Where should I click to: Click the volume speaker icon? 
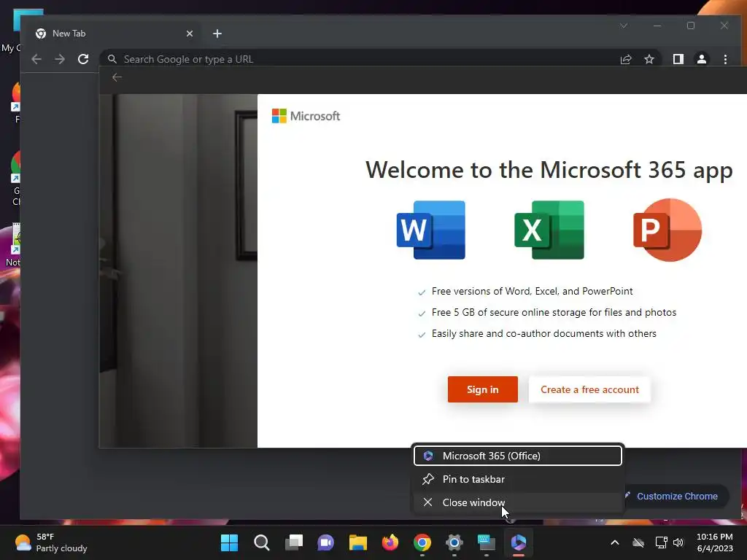(x=678, y=542)
